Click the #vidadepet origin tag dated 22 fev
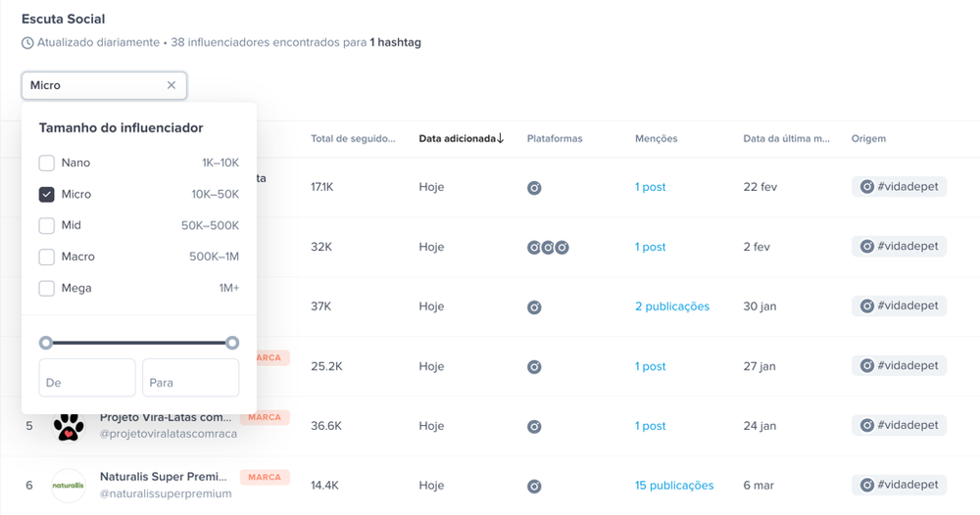980x515 pixels. coord(900,187)
